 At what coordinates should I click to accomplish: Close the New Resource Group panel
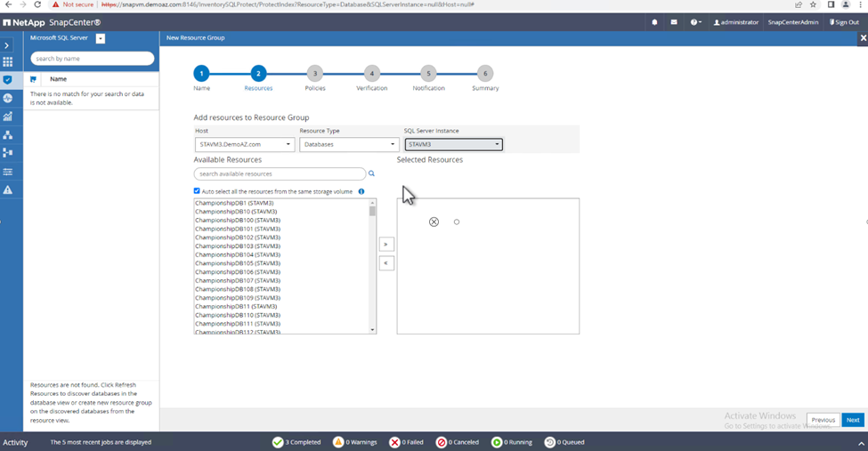863,38
